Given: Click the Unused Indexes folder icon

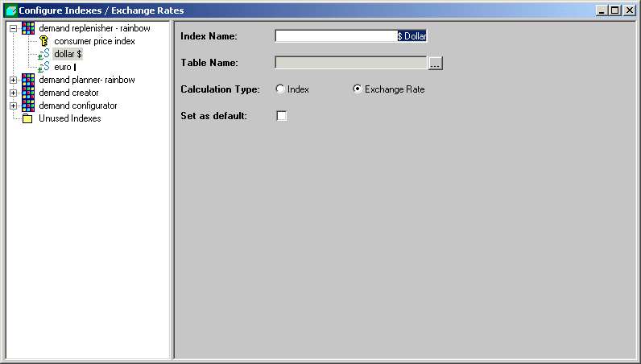Looking at the screenshot, I should (27, 118).
